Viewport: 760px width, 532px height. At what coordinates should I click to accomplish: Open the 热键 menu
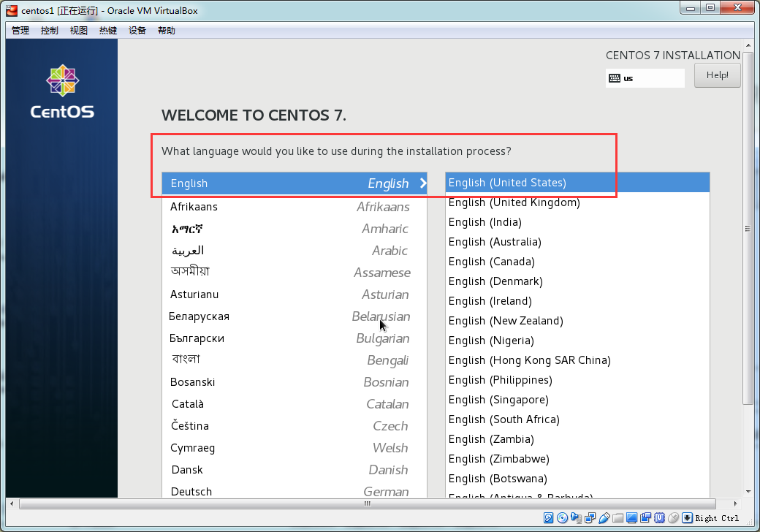click(x=108, y=31)
